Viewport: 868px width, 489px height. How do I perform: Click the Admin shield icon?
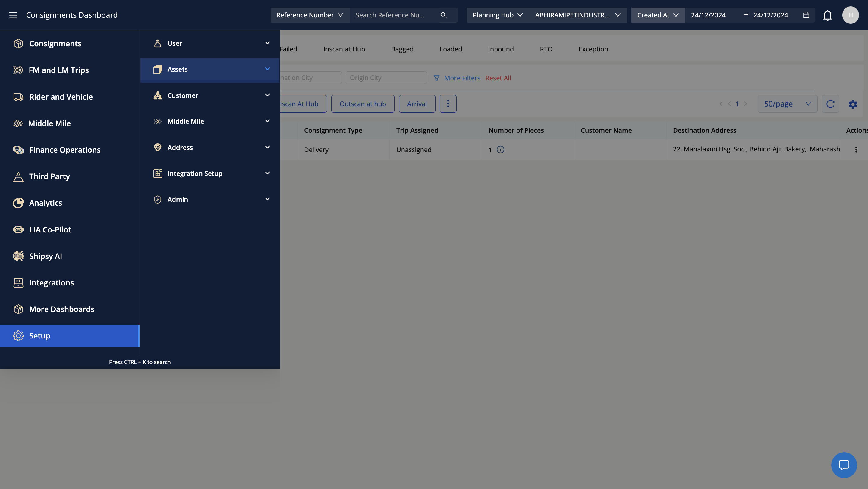coord(157,200)
